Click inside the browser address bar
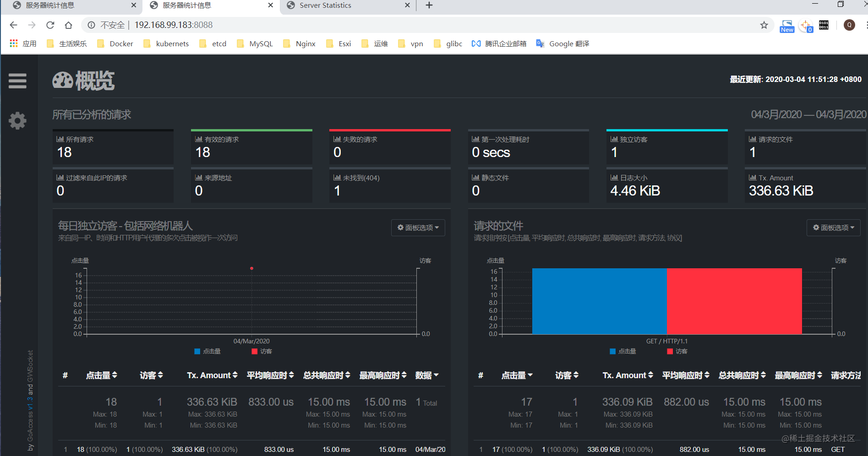The image size is (868, 456). pyautogui.click(x=275, y=25)
